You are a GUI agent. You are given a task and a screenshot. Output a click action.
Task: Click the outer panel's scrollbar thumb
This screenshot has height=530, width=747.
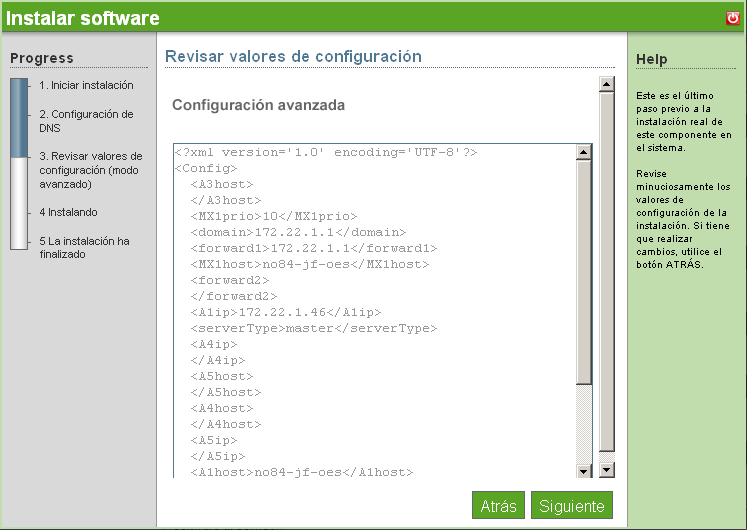coord(606,272)
